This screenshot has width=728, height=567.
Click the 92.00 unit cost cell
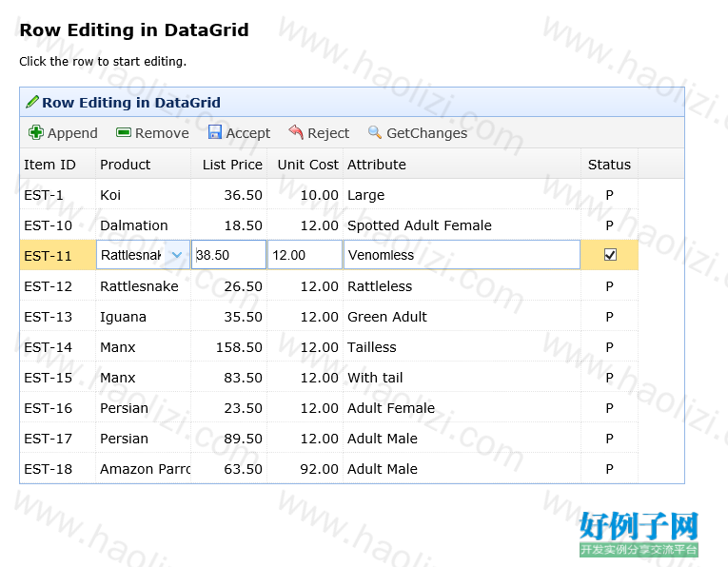point(305,468)
